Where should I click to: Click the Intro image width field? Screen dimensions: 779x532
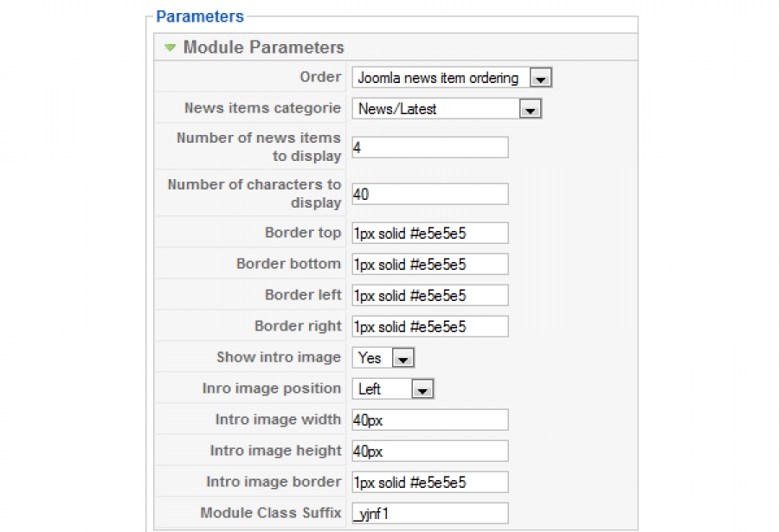pyautogui.click(x=429, y=420)
